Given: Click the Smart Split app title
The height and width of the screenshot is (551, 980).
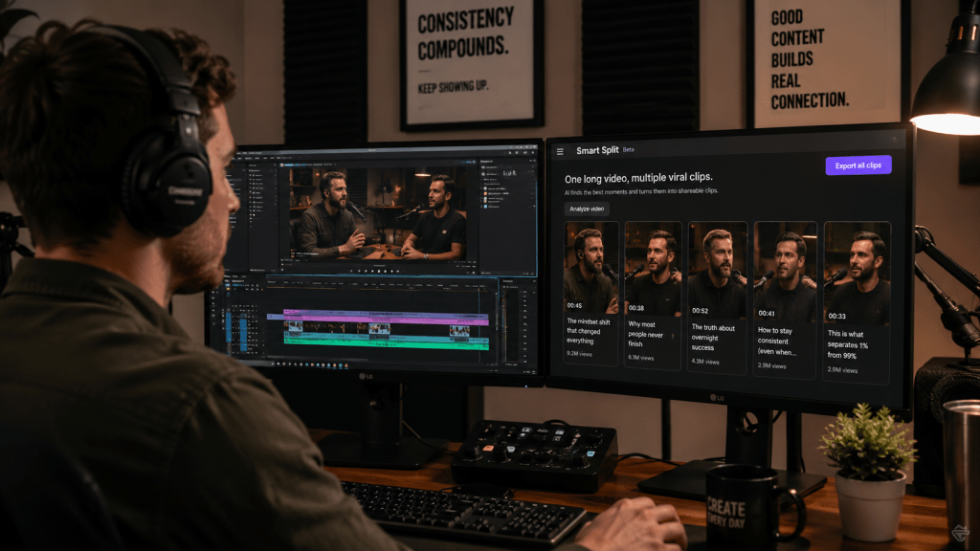Looking at the screenshot, I should coord(597,150).
